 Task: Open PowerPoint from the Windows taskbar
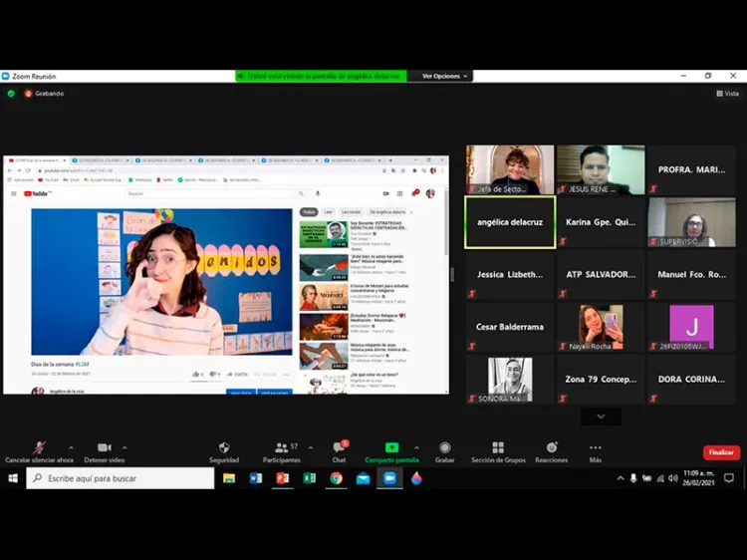coord(282,478)
